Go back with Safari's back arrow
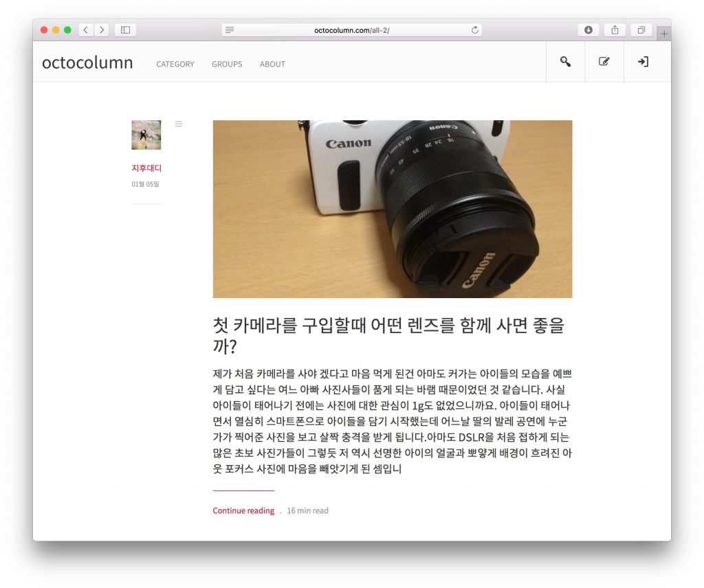This screenshot has width=704, height=588. click(x=86, y=30)
